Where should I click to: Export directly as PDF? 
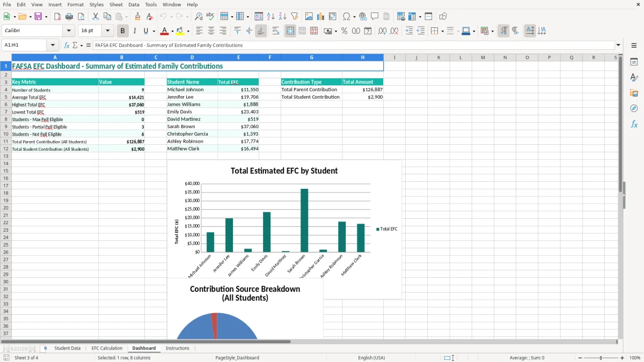[x=57, y=17]
